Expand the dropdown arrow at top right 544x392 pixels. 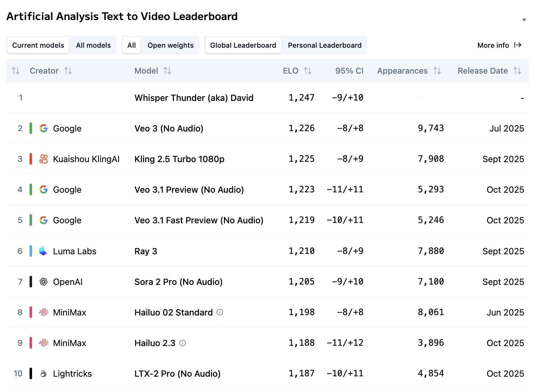524,20
